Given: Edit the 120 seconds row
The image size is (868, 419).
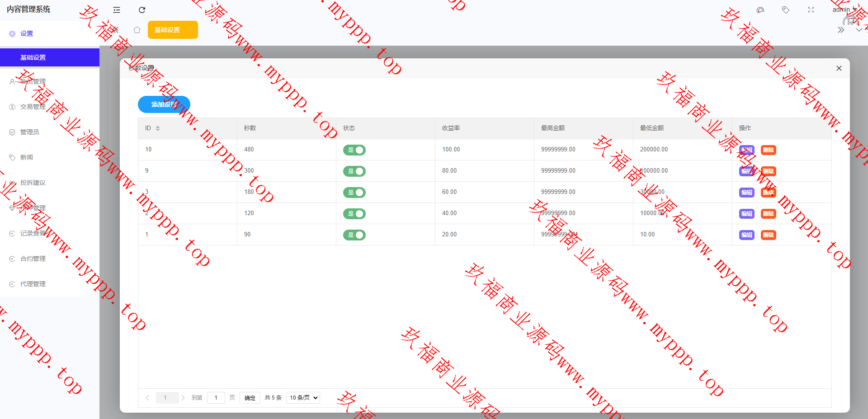Looking at the screenshot, I should coord(746,214).
